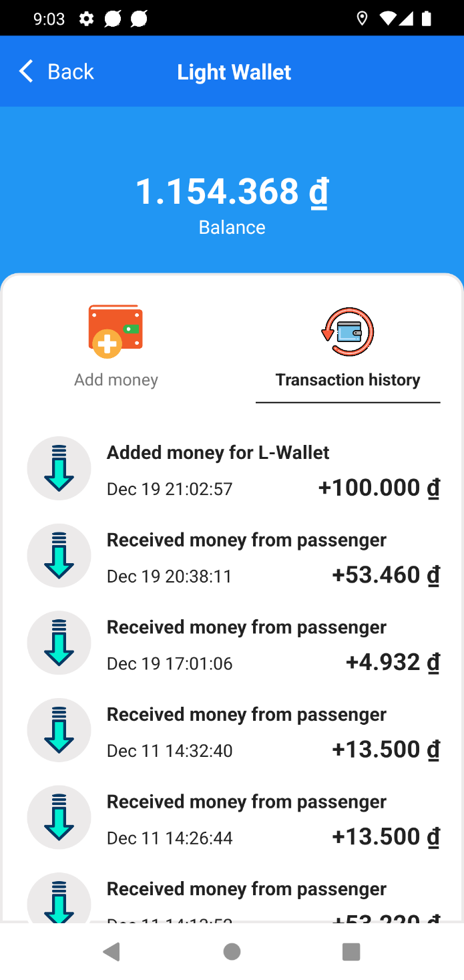The image size is (464, 980).
Task: Select the Transaction history refresh-wallet icon
Action: (x=347, y=331)
